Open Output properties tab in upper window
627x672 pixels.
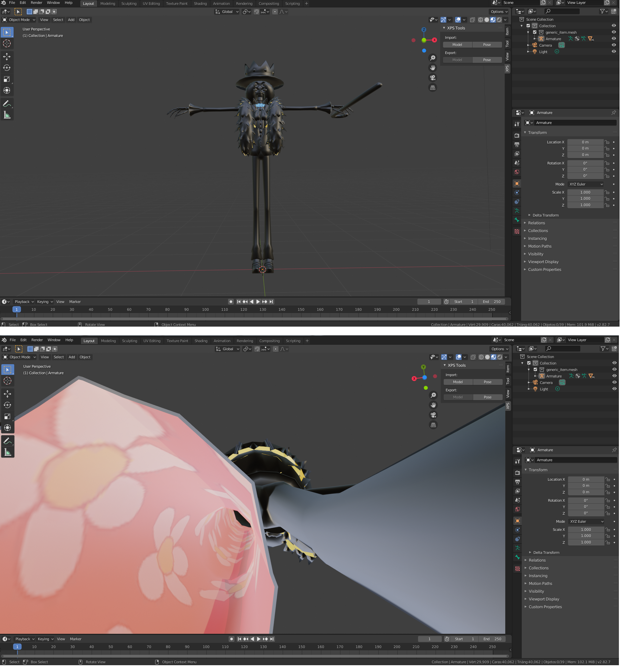pos(517,145)
